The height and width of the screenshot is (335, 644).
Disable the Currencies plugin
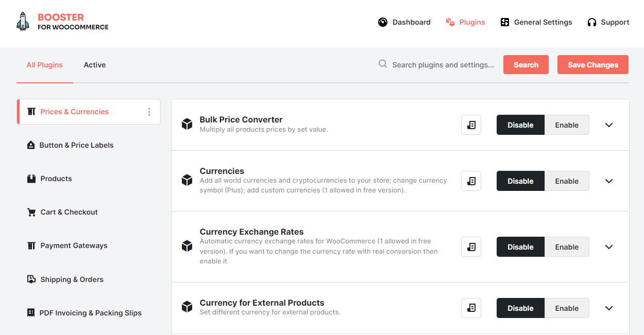click(520, 181)
